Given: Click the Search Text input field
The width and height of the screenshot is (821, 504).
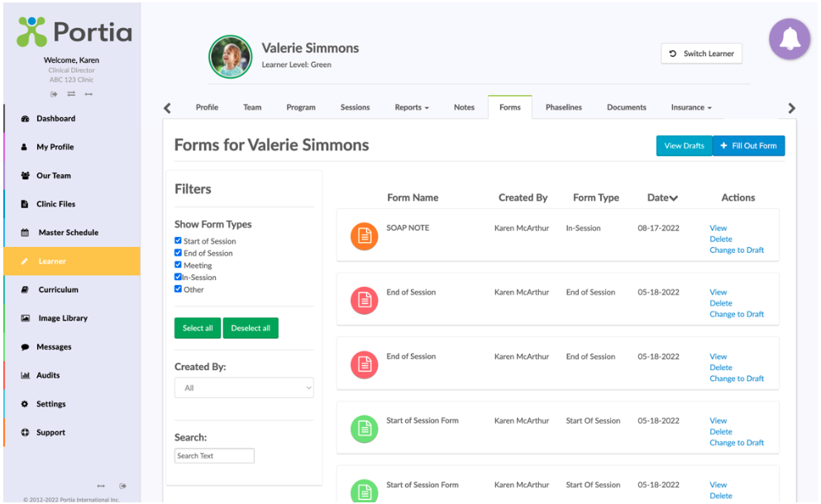Looking at the screenshot, I should coord(214,456).
